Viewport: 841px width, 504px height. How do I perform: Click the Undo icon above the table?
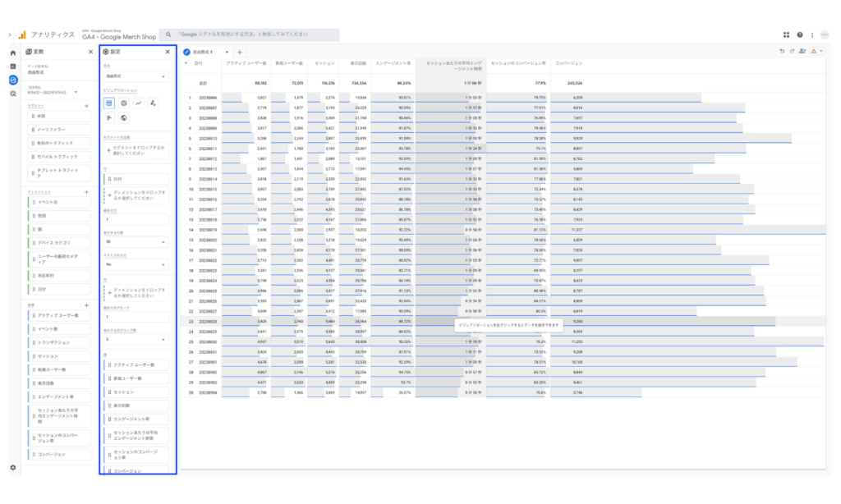pyautogui.click(x=782, y=52)
